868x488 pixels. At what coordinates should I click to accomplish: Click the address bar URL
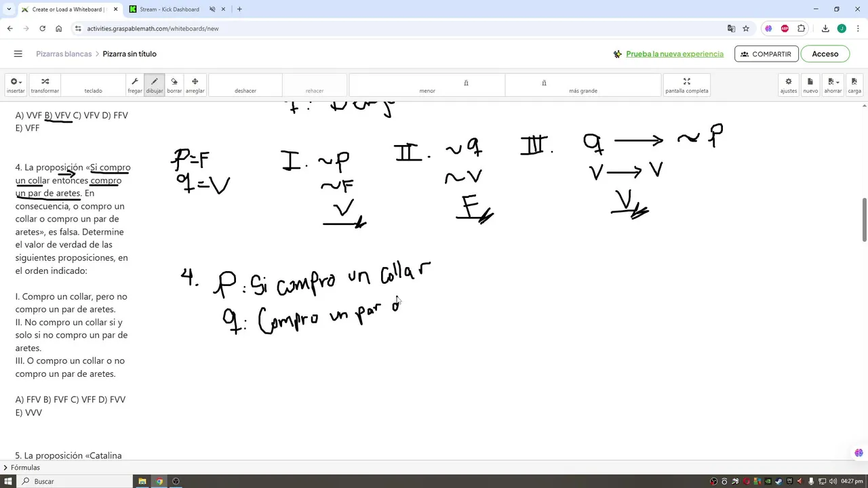[153, 28]
